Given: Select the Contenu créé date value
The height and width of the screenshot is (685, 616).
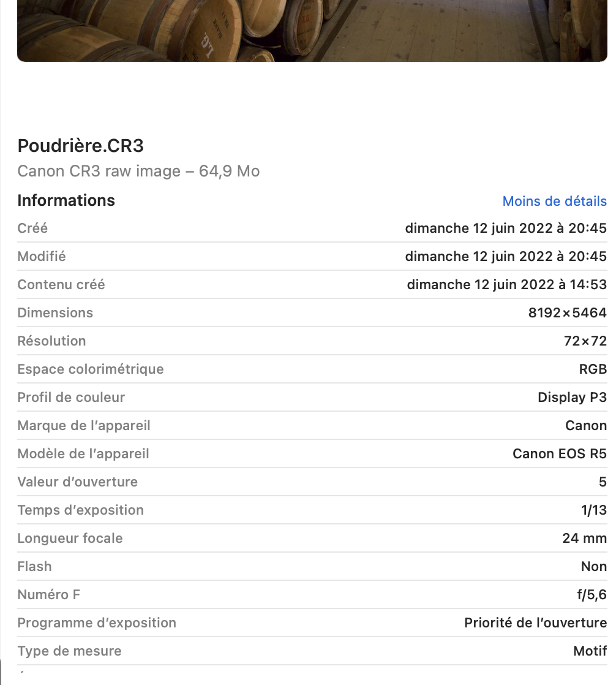Looking at the screenshot, I should click(506, 285).
